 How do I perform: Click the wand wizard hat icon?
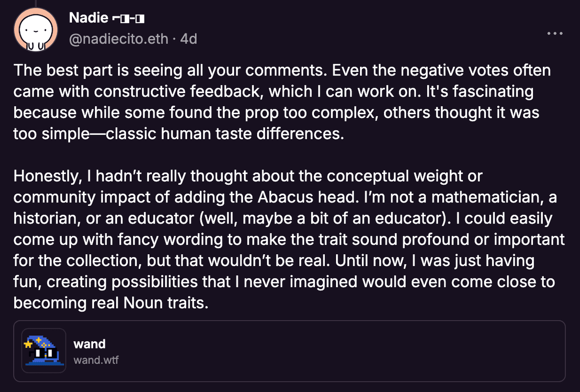pyautogui.click(x=44, y=350)
